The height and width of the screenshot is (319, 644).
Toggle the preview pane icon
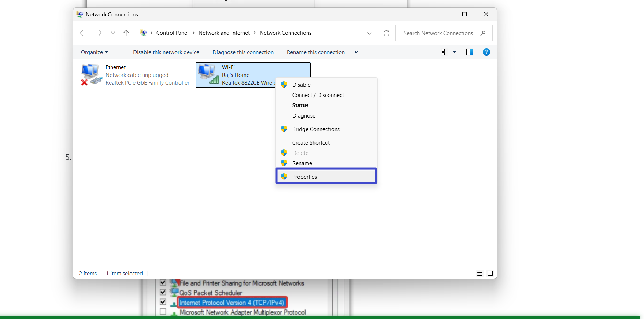pyautogui.click(x=469, y=52)
